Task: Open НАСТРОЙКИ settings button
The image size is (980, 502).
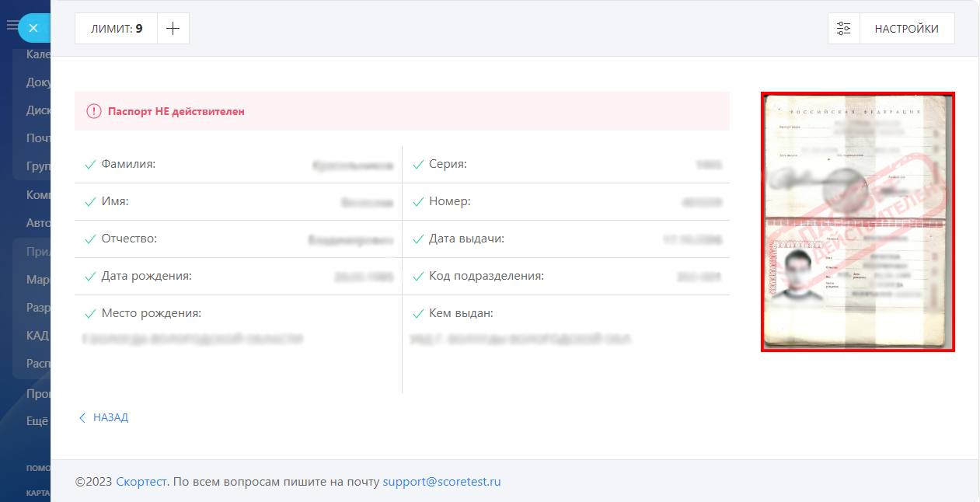Action: pyautogui.click(x=906, y=29)
